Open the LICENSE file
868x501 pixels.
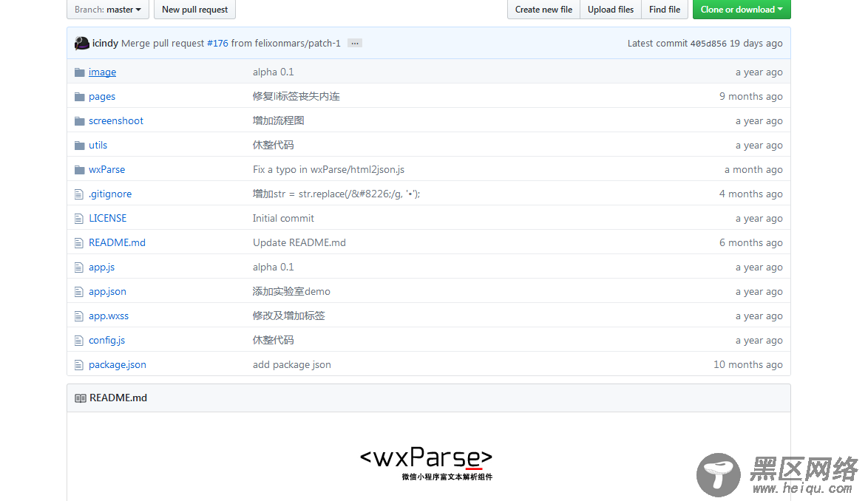(107, 218)
